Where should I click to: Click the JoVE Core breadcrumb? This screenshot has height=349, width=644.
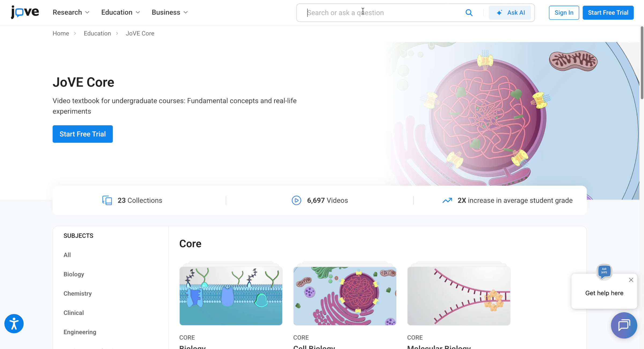140,33
